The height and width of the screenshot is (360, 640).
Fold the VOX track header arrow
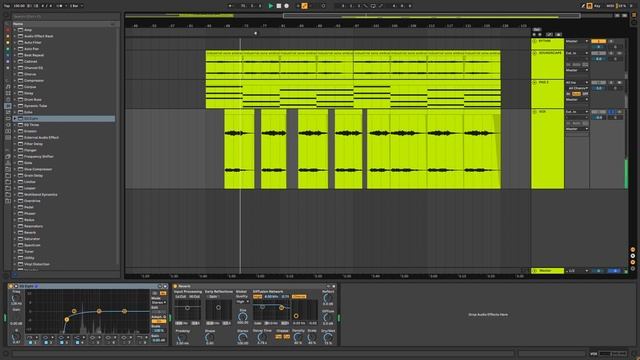[x=535, y=112]
